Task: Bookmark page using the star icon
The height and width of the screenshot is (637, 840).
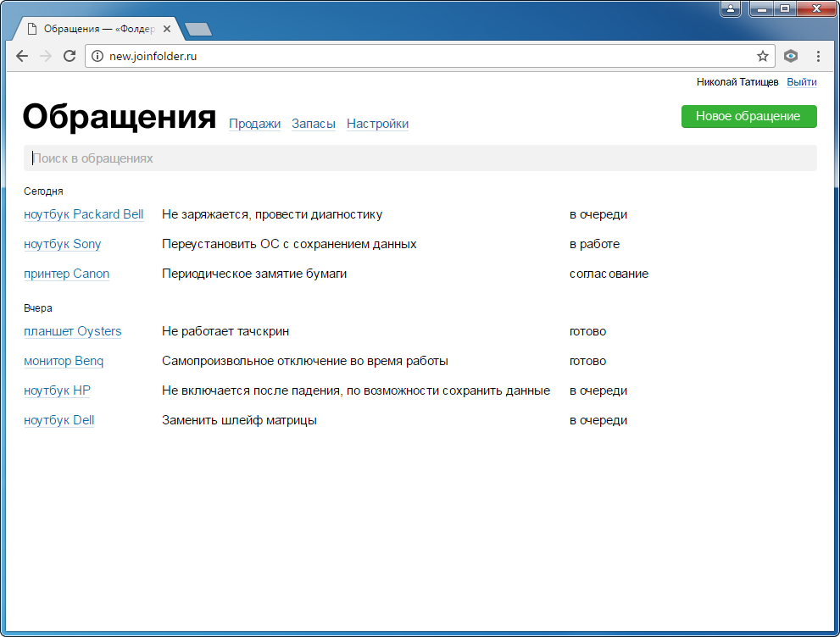Action: click(762, 57)
